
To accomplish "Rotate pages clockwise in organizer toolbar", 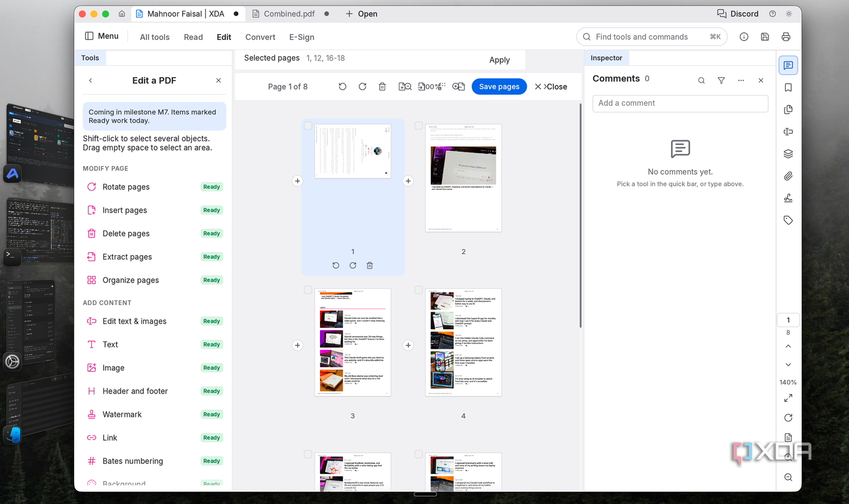I will click(362, 87).
